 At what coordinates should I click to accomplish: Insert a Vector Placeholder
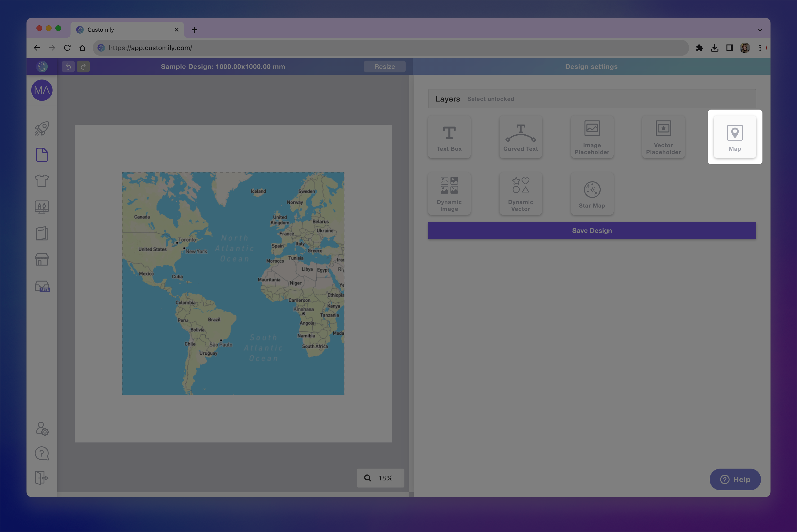(663, 137)
